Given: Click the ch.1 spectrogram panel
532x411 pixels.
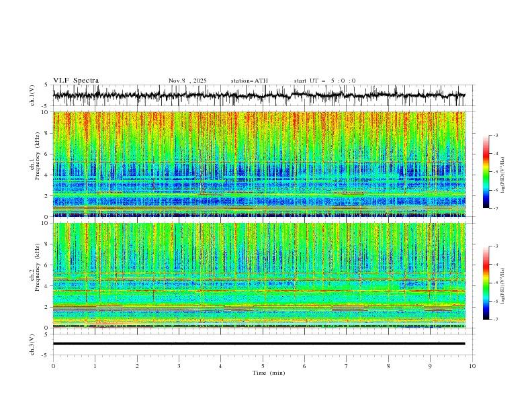Looking at the screenshot, I should [x=259, y=164].
